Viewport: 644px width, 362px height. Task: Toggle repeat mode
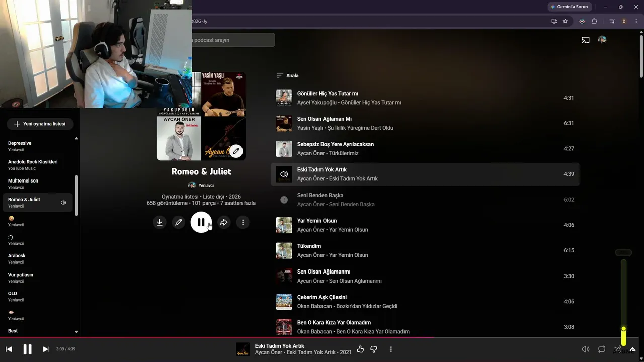[x=602, y=349]
